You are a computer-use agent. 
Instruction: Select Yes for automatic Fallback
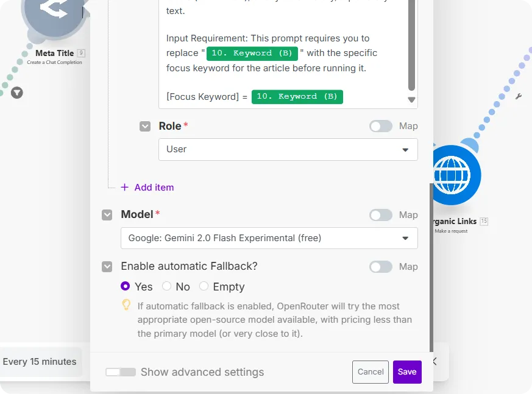[x=125, y=286]
